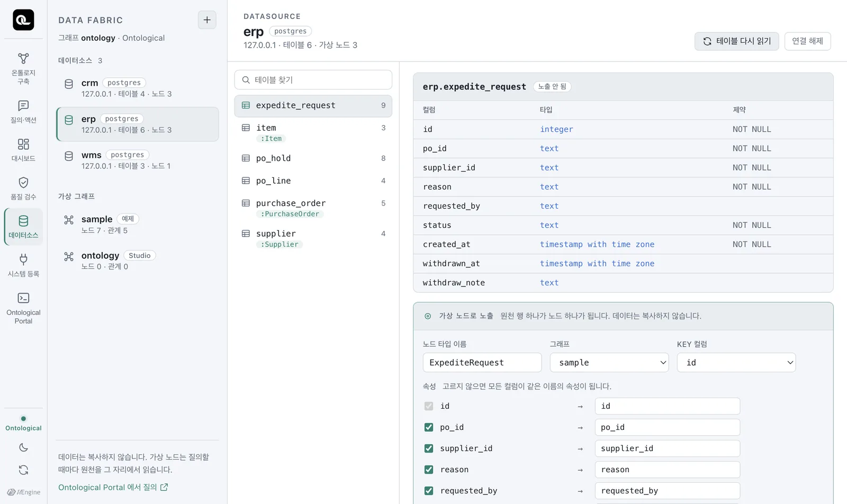
Task: Open the 그래프 dropdown showing sample
Action: tap(609, 363)
